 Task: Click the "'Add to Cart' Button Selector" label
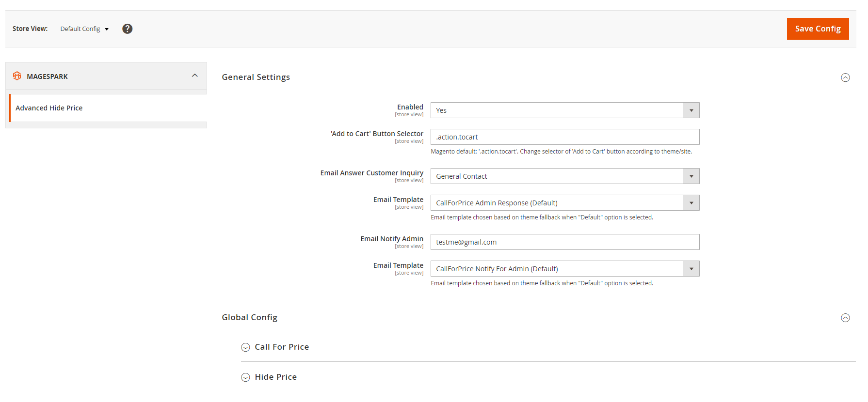coord(377,134)
